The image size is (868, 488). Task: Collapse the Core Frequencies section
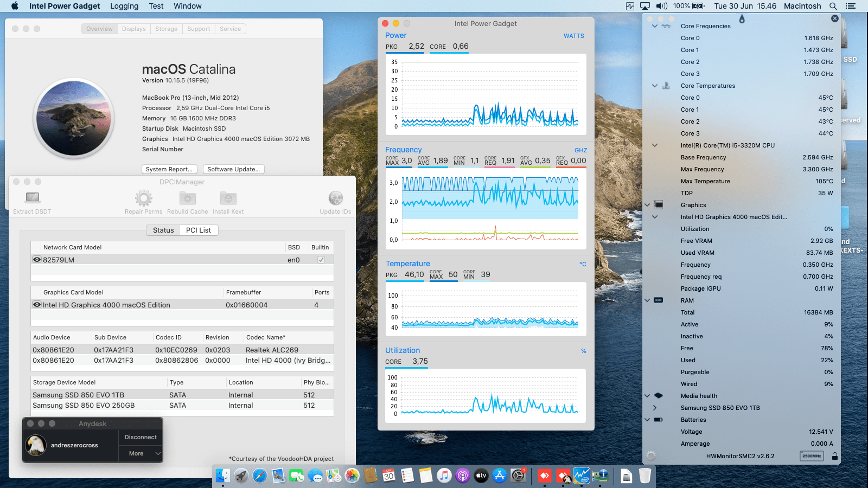coord(655,25)
